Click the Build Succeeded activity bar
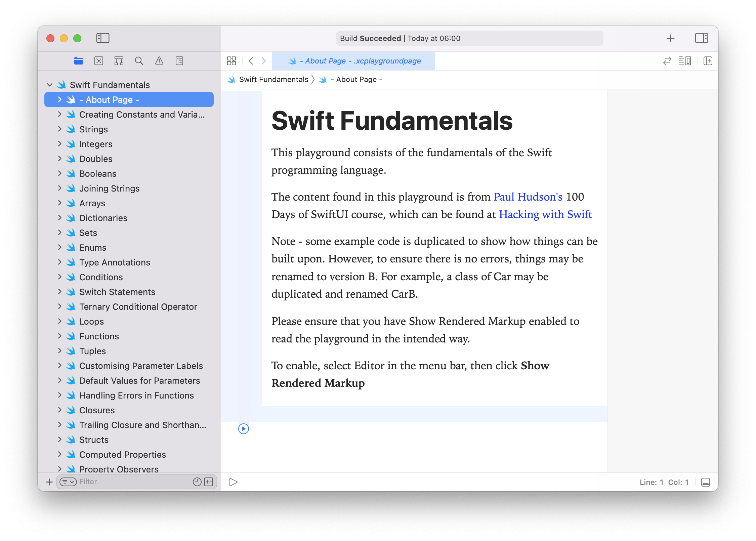The height and width of the screenshot is (541, 756). 469,38
